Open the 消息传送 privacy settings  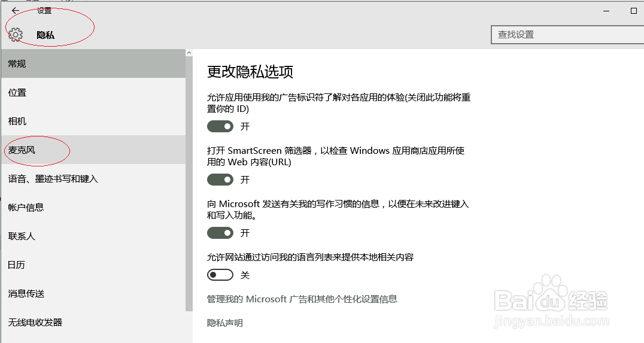93,294
